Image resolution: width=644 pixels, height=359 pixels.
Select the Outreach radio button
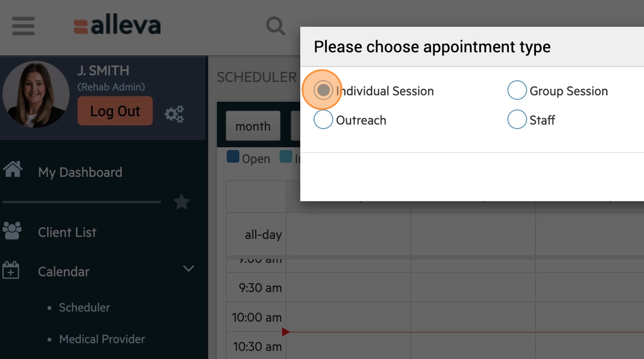[323, 119]
